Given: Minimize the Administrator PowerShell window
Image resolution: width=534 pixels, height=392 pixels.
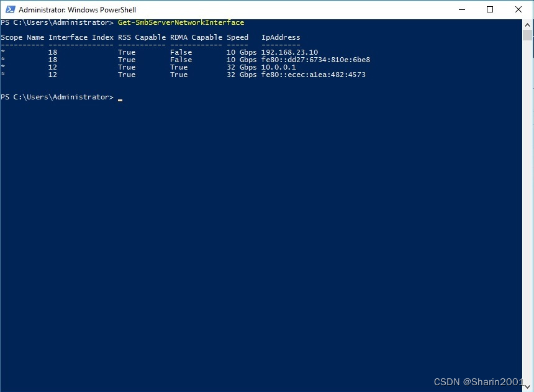Looking at the screenshot, I should point(462,9).
